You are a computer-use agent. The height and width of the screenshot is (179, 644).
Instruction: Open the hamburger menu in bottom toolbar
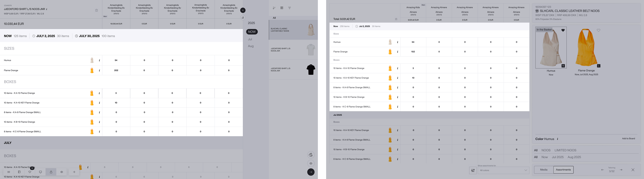click(x=8, y=172)
